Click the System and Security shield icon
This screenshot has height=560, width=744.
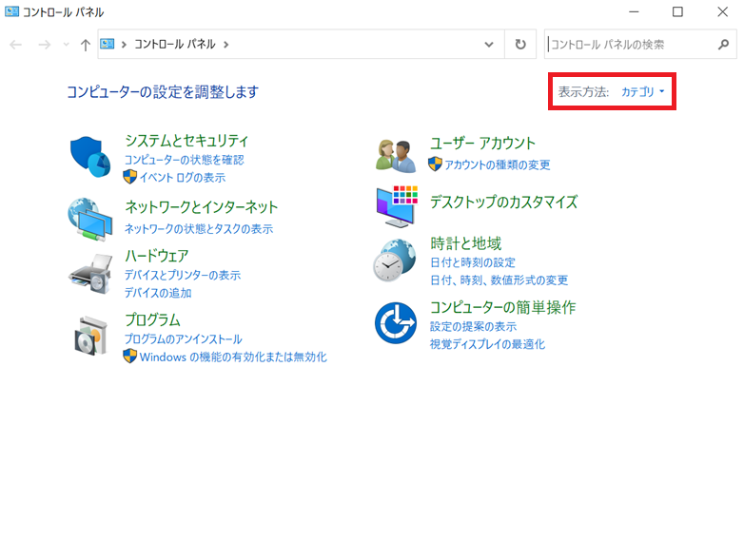(x=90, y=157)
